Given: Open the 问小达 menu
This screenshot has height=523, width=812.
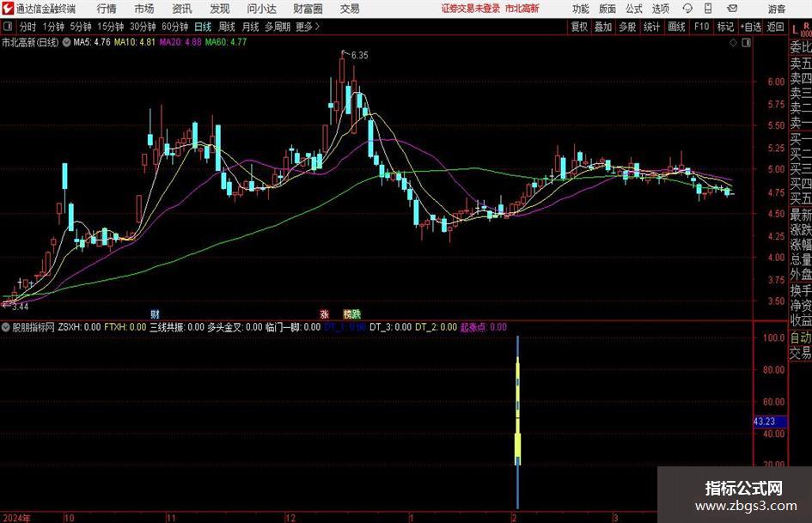Looking at the screenshot, I should click(261, 9).
